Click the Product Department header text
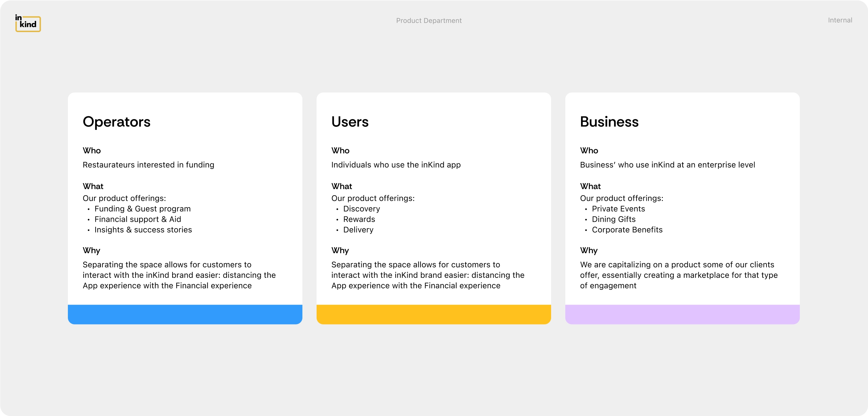This screenshot has width=868, height=416. [429, 21]
